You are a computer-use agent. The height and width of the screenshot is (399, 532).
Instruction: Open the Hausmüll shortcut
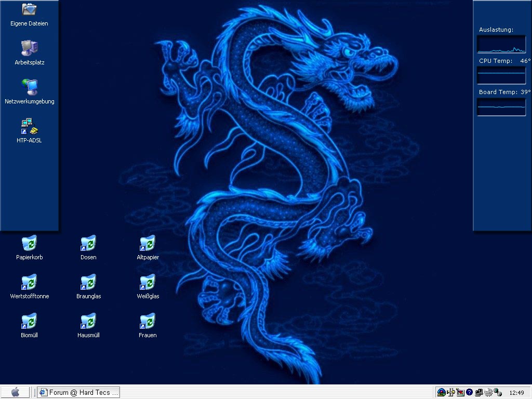pos(88,321)
